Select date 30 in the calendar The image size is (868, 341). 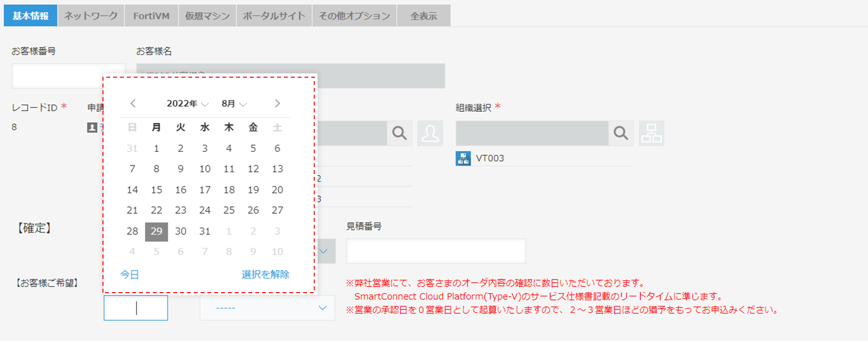point(181,232)
